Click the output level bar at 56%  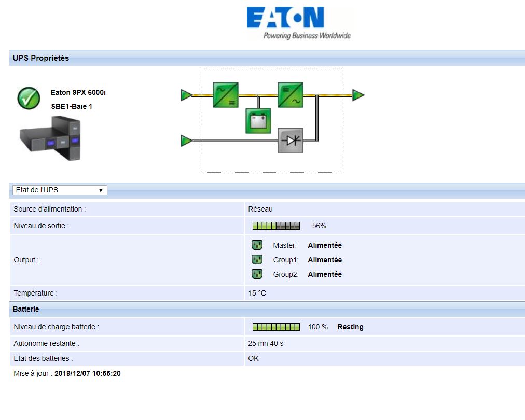click(276, 226)
